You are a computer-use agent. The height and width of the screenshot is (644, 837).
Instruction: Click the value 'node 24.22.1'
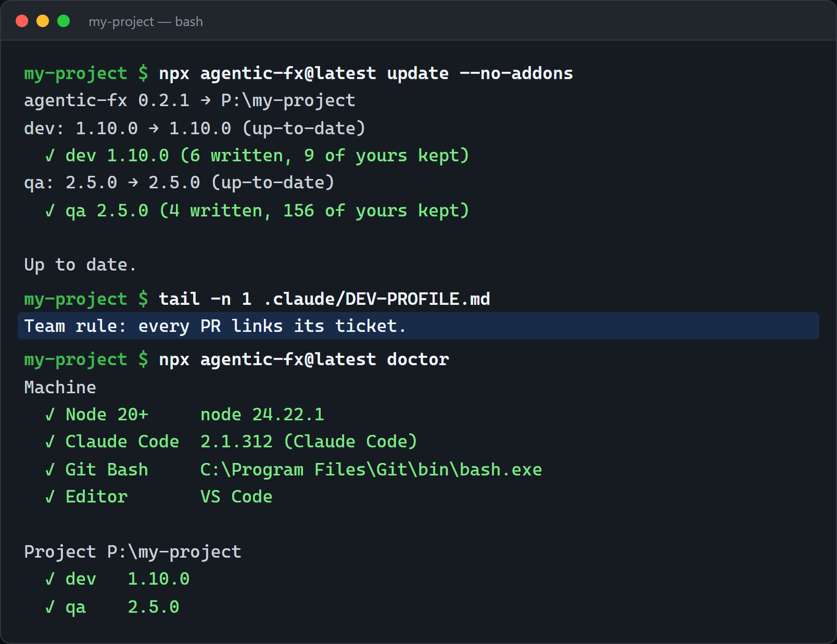coord(262,415)
